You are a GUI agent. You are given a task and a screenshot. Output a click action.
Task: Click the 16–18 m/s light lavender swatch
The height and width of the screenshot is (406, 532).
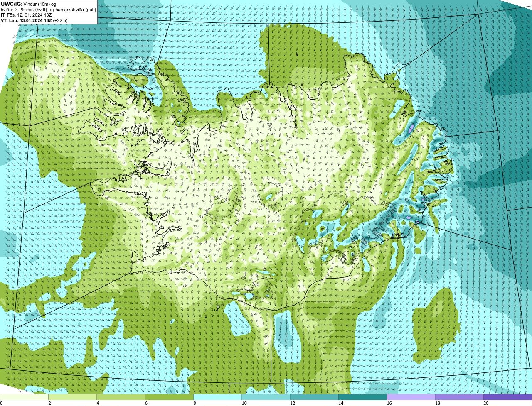pos(411,397)
